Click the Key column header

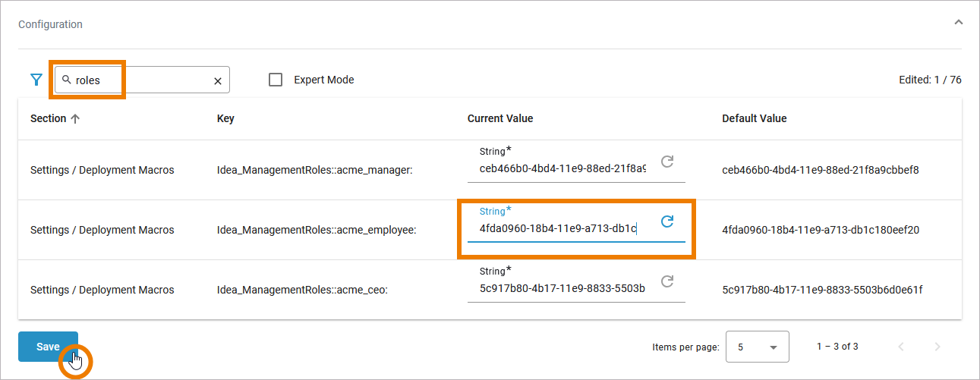tap(225, 118)
